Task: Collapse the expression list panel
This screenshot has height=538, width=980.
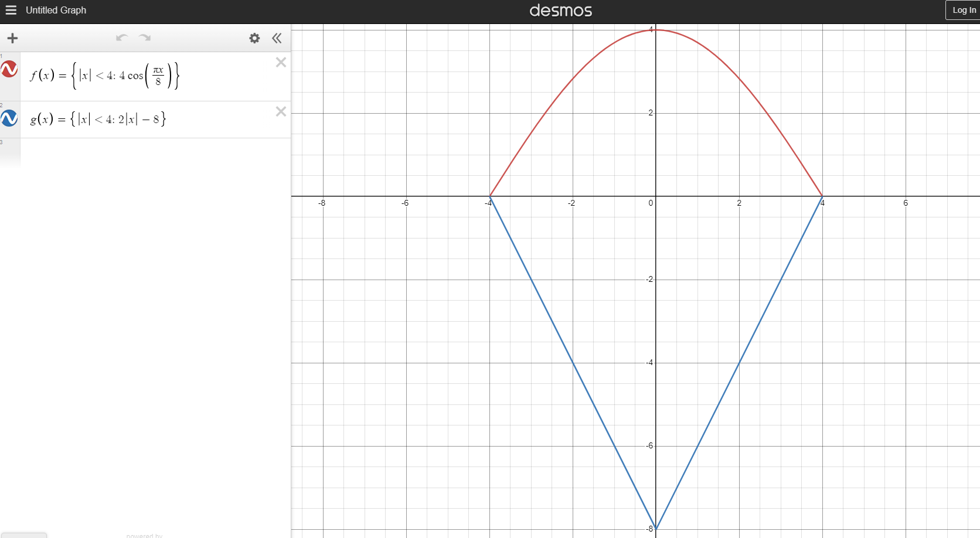Action: click(x=277, y=38)
